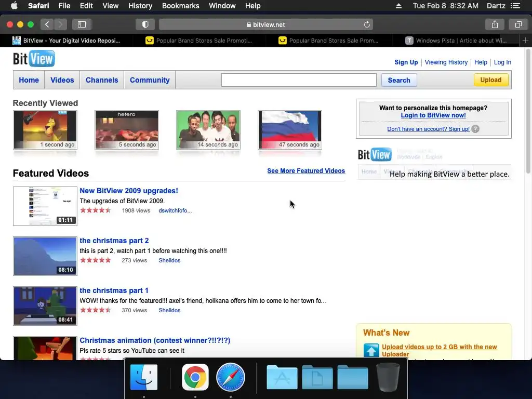
Task: Switch to the BitView browser tab
Action: point(66,41)
